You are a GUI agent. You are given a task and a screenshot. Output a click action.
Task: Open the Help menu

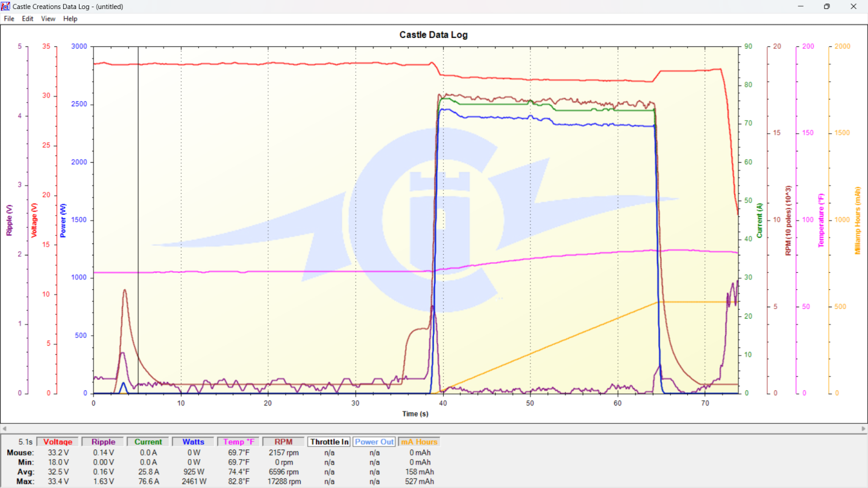coord(71,19)
